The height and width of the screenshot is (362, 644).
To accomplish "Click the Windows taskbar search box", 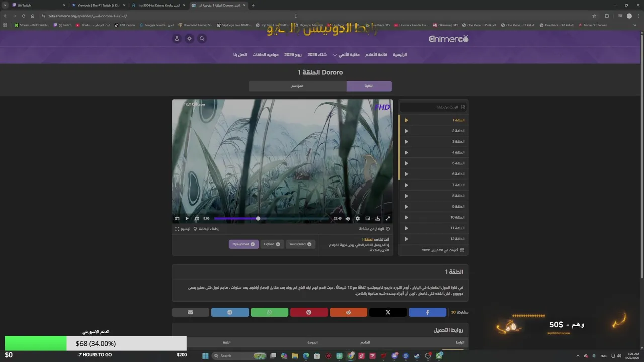I will (x=239, y=356).
